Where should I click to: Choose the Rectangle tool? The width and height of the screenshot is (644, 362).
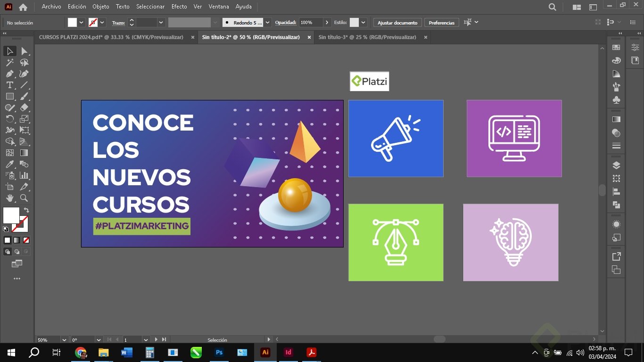[x=10, y=96]
